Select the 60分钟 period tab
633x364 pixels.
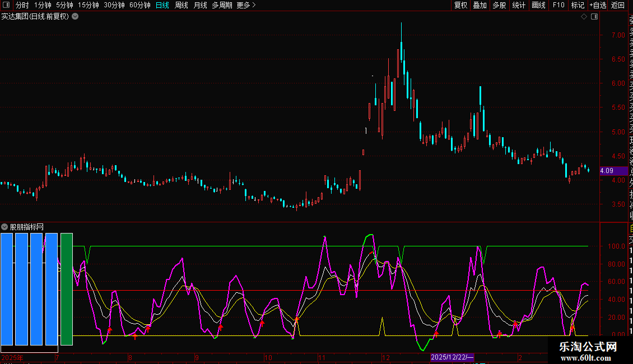140,5
